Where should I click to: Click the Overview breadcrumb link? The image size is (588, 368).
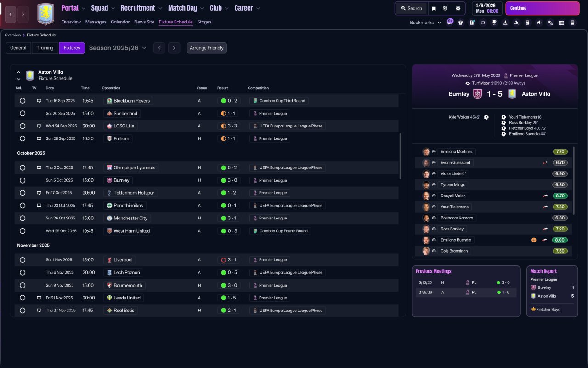tap(13, 35)
